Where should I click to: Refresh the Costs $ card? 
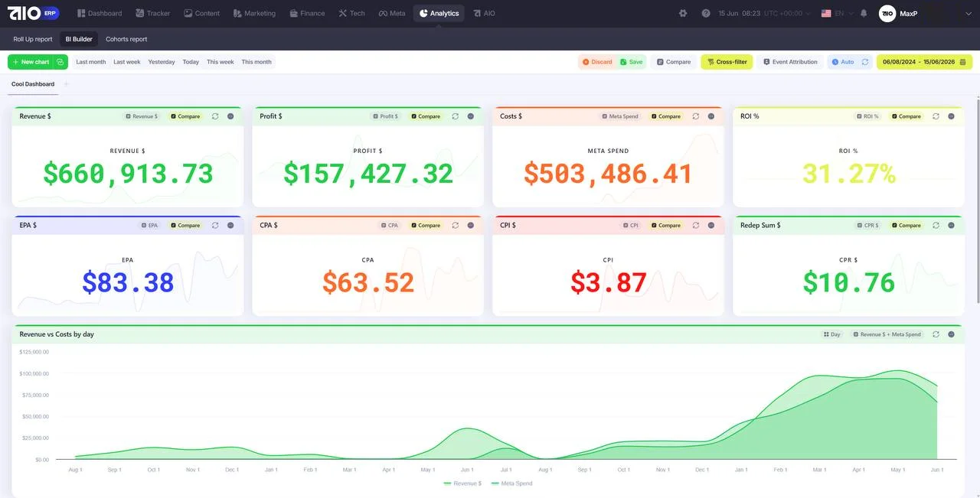pos(696,116)
